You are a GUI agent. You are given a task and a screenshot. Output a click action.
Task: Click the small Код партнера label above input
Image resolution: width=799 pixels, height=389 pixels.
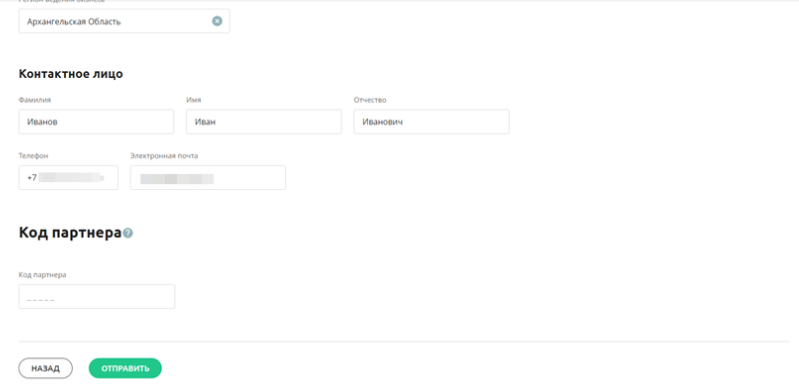click(x=42, y=275)
